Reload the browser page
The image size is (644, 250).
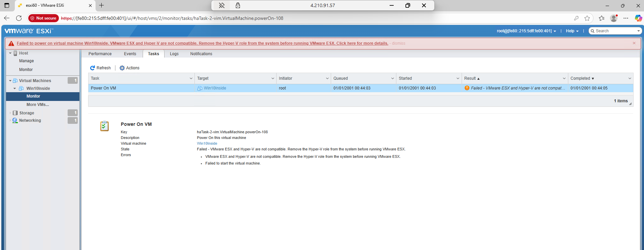[19, 18]
